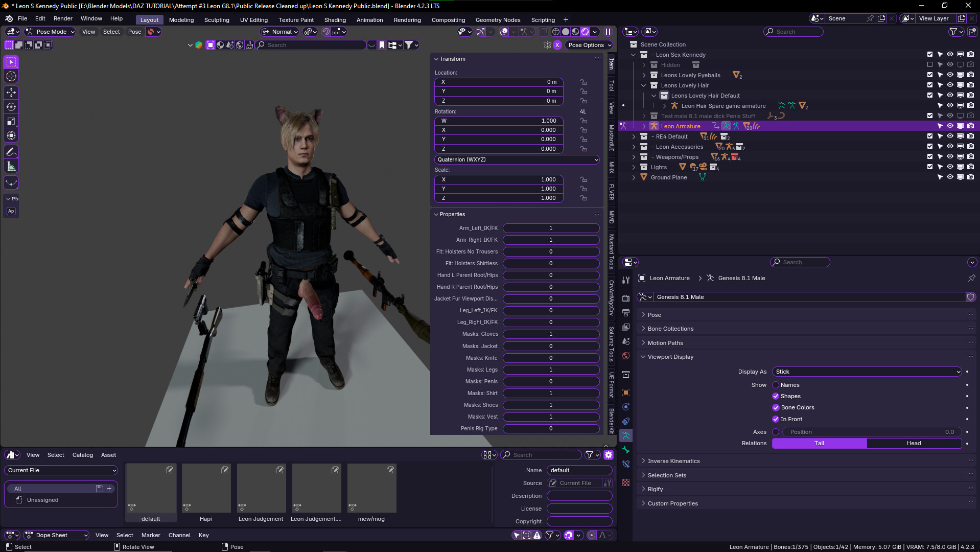Open Blender logo application menu
This screenshot has height=552, width=980.
pyautogui.click(x=9, y=18)
